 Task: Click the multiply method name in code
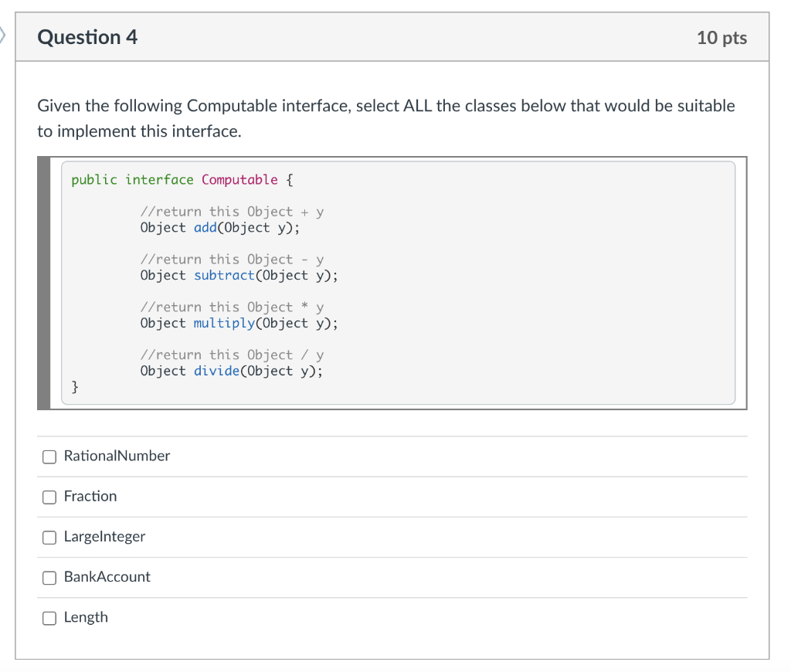click(224, 323)
